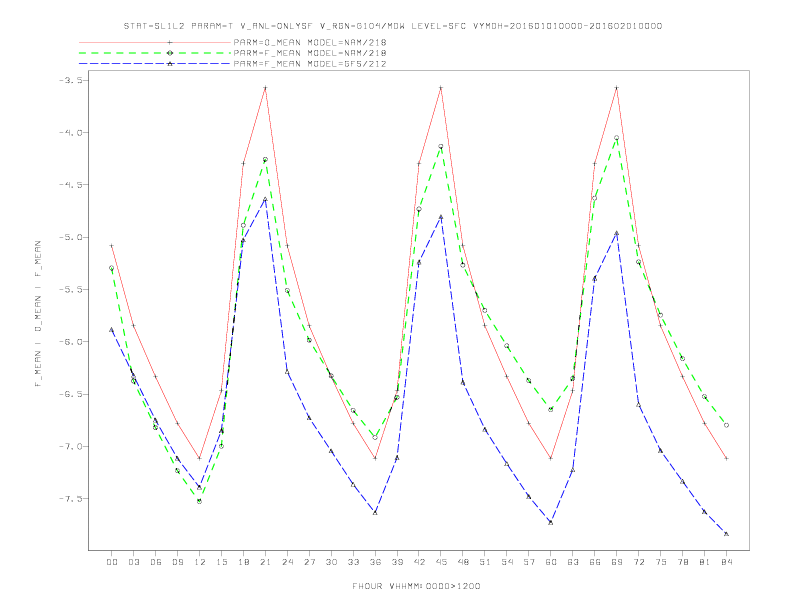Click x-axis tick label 81
This screenshot has width=792, height=612.
point(705,562)
